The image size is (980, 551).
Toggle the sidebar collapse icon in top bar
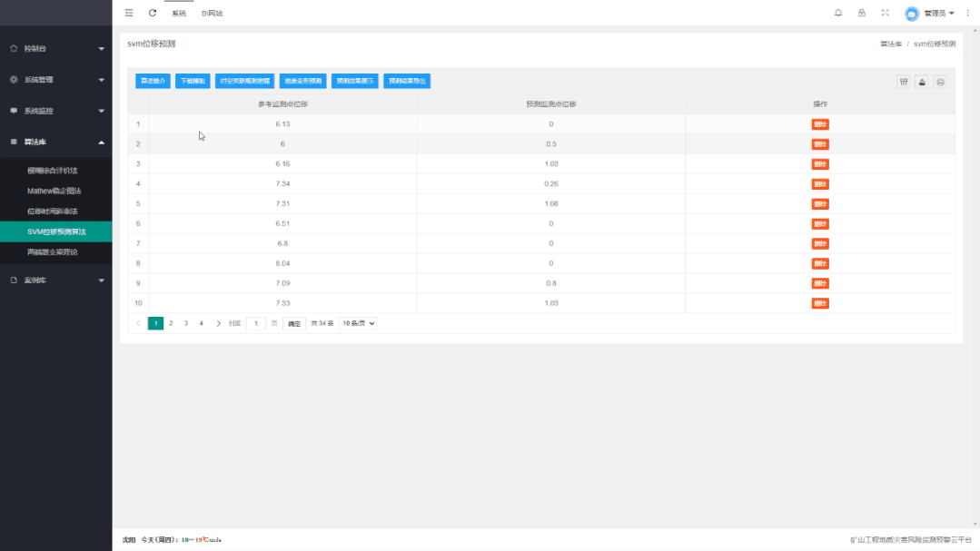[x=129, y=13]
